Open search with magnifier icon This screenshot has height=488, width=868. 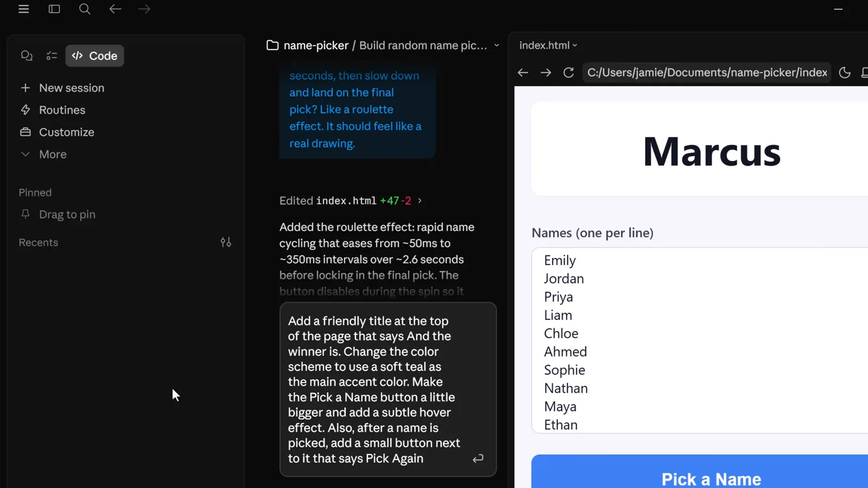click(85, 9)
